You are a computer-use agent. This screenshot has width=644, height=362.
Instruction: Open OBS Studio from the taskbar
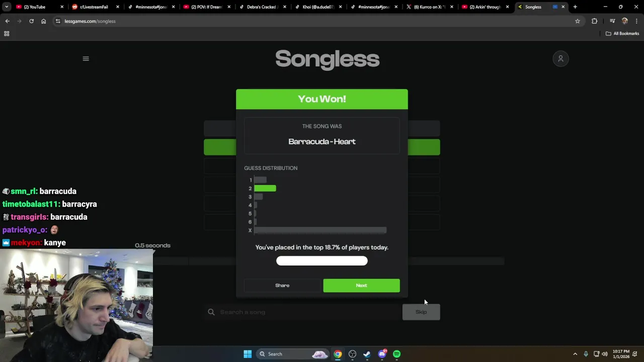pyautogui.click(x=352, y=354)
